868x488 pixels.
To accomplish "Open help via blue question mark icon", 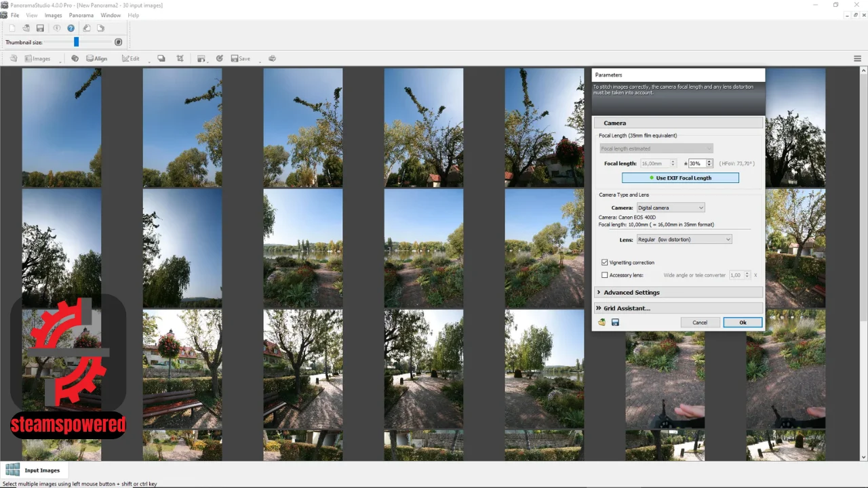I will point(71,28).
